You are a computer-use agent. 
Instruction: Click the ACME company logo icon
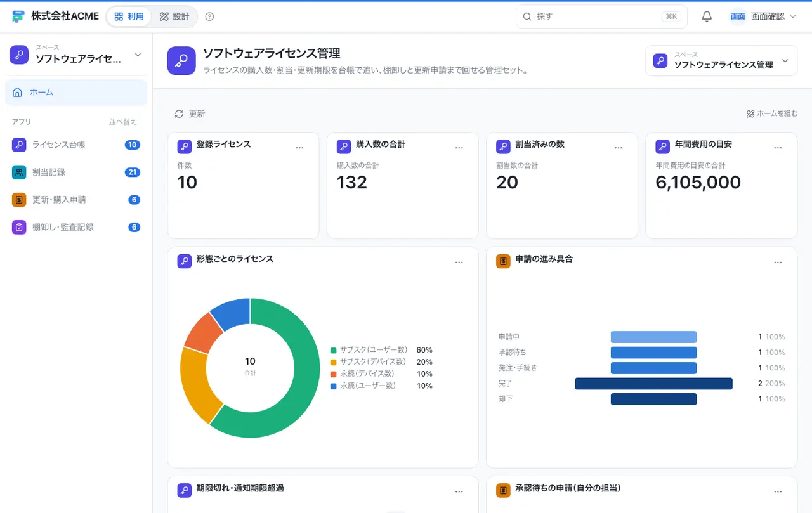(x=18, y=16)
